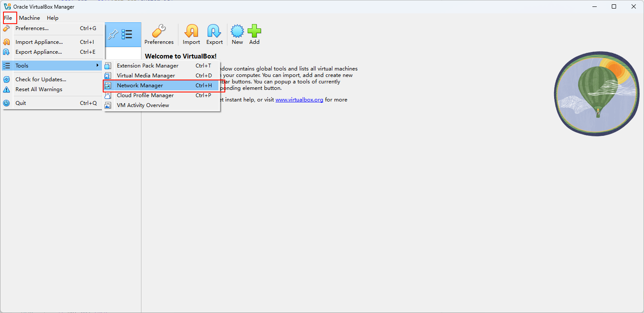Select Export Appliance... menu entry

pos(53,52)
